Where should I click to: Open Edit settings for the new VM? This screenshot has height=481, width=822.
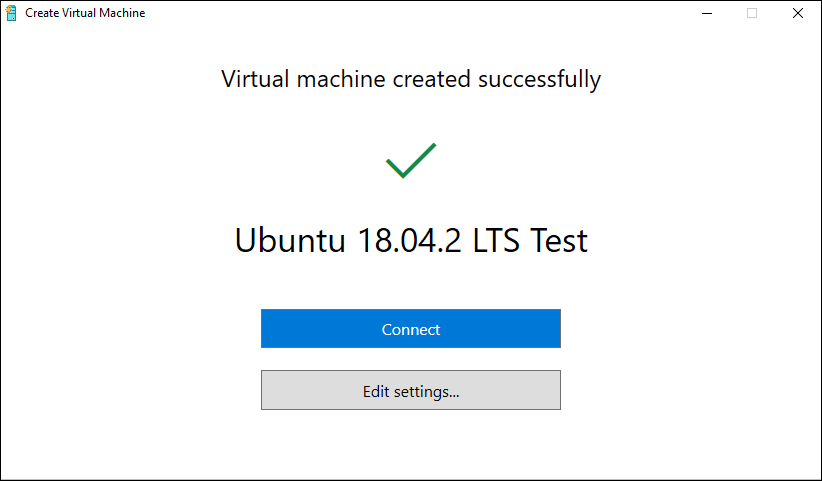click(410, 390)
